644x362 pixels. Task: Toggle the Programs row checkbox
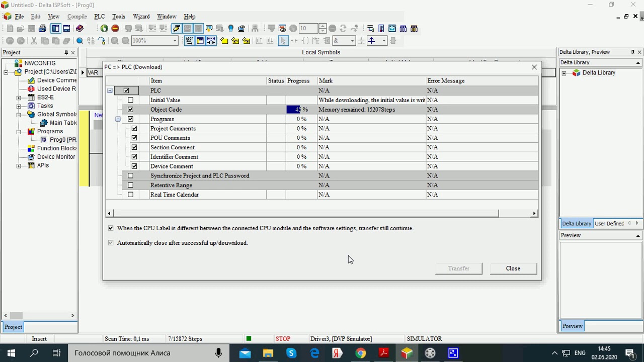point(130,119)
